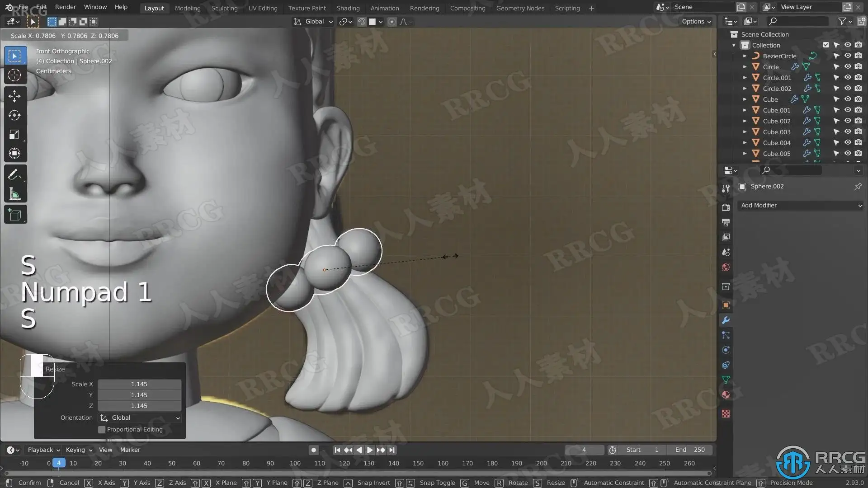
Task: Open the Playback popover in timeline
Action: pyautogui.click(x=43, y=450)
